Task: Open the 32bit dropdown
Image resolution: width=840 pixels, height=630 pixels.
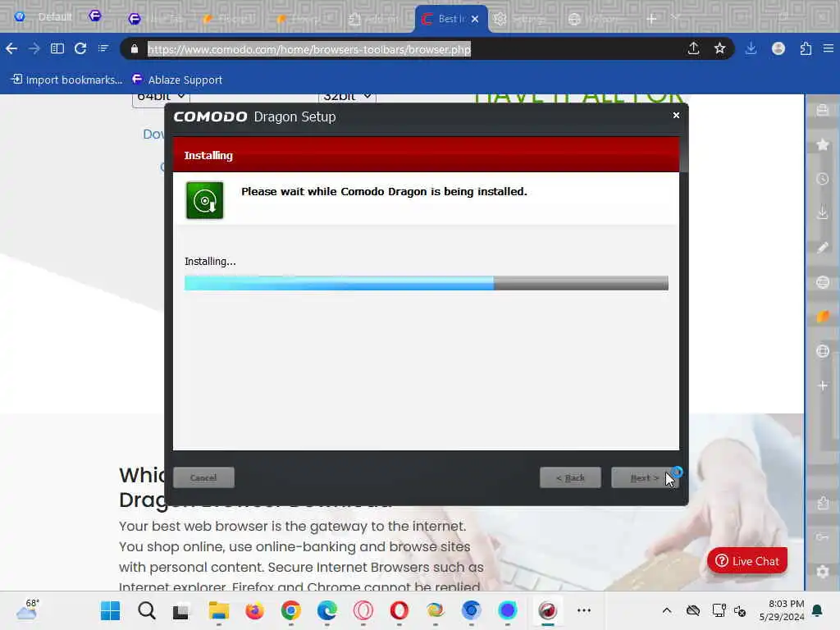Action: (x=347, y=98)
